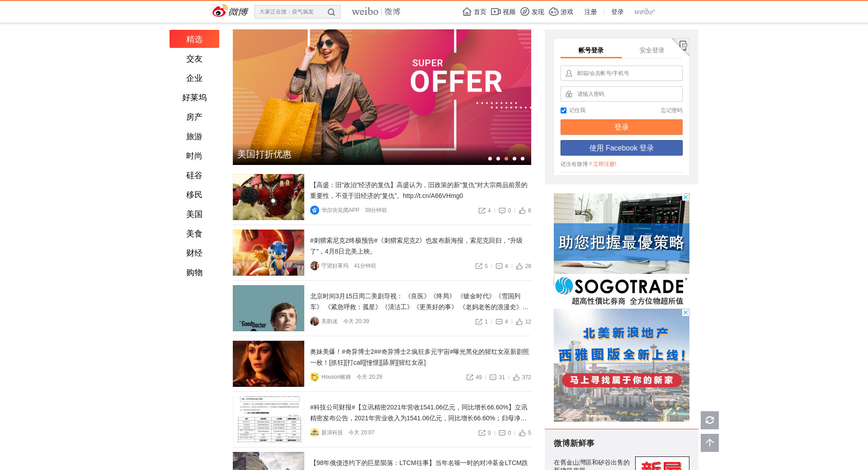Image resolution: width=868 pixels, height=470 pixels.
Task: Select the last carousel dot indicator
Action: pyautogui.click(x=523, y=159)
